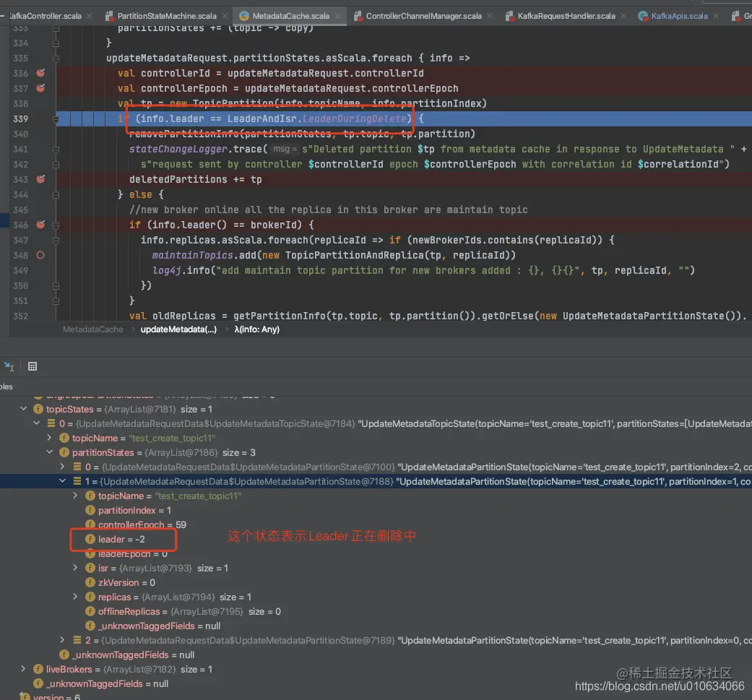Expand the isr ArrayList@7193 node

tap(75, 568)
